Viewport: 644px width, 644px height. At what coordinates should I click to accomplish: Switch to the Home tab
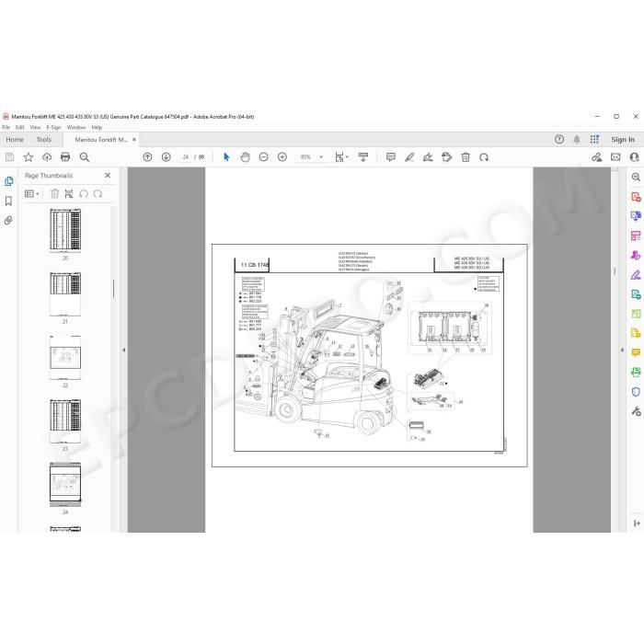click(15, 139)
